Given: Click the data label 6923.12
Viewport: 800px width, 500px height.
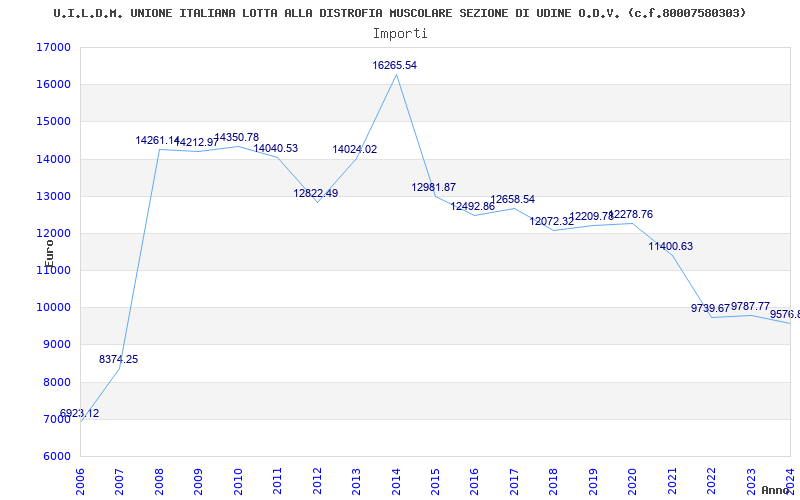Looking at the screenshot, I should click(80, 413).
